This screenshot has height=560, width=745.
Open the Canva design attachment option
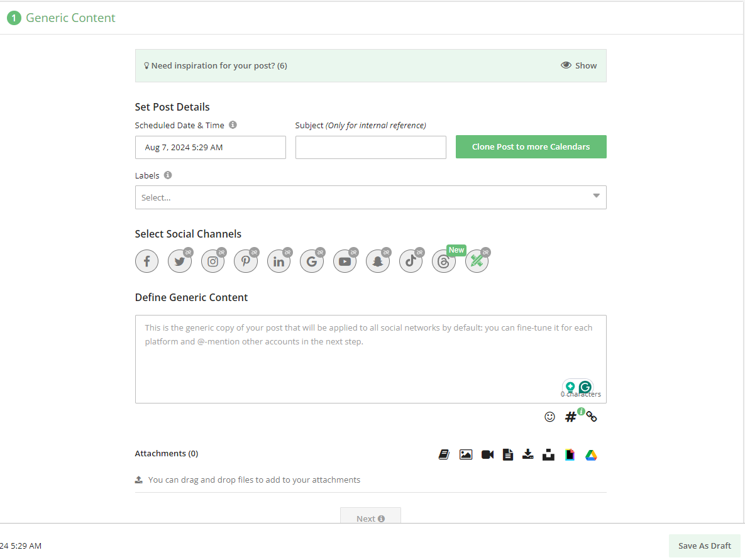(x=570, y=454)
